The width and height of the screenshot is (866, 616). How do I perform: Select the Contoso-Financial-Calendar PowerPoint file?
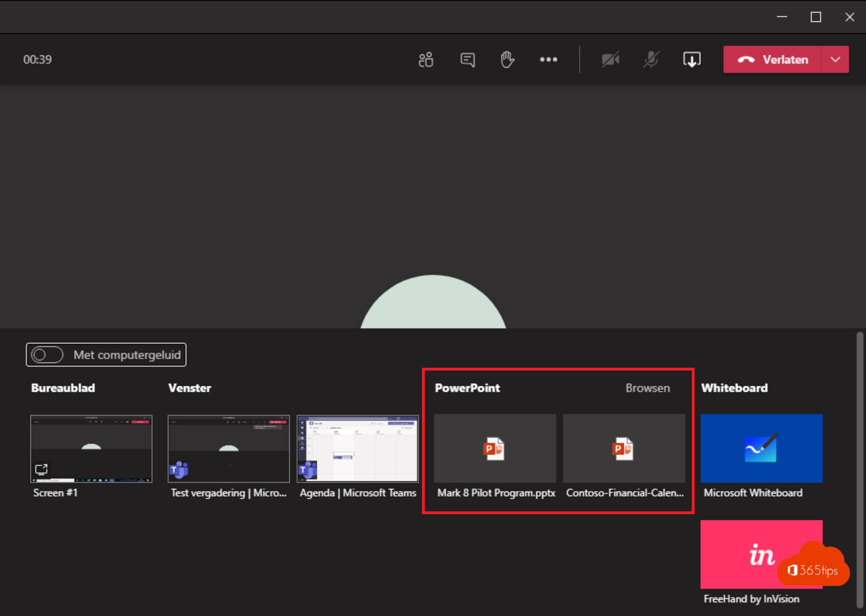coord(624,449)
